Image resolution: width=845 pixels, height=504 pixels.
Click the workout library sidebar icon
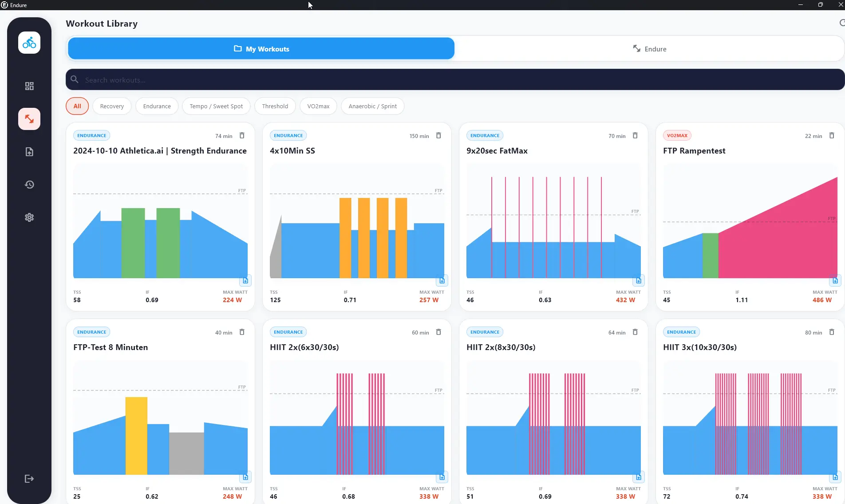[29, 119]
